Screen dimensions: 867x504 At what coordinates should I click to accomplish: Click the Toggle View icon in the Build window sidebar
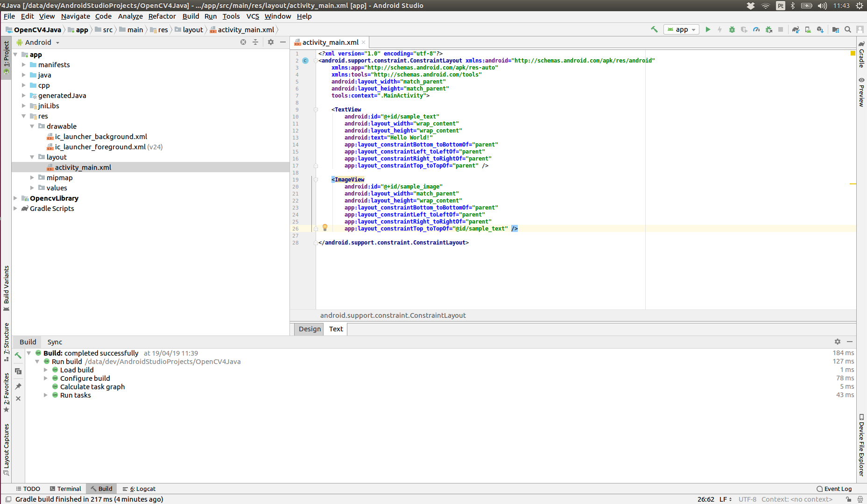coord(18,371)
